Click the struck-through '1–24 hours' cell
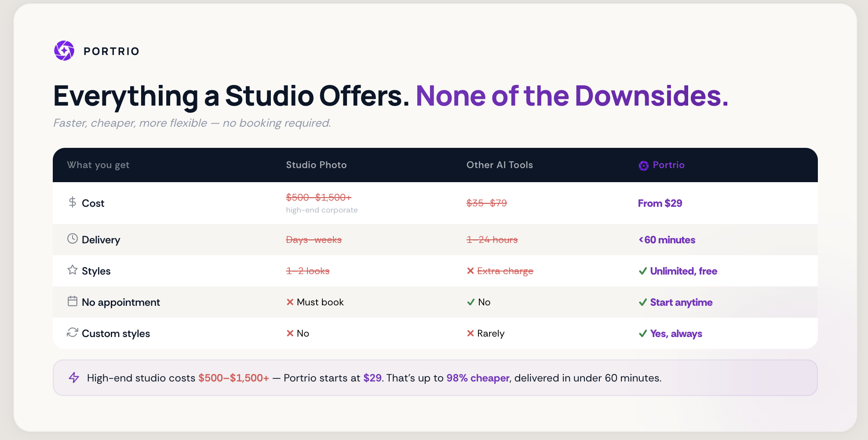The width and height of the screenshot is (868, 440). pyautogui.click(x=492, y=240)
